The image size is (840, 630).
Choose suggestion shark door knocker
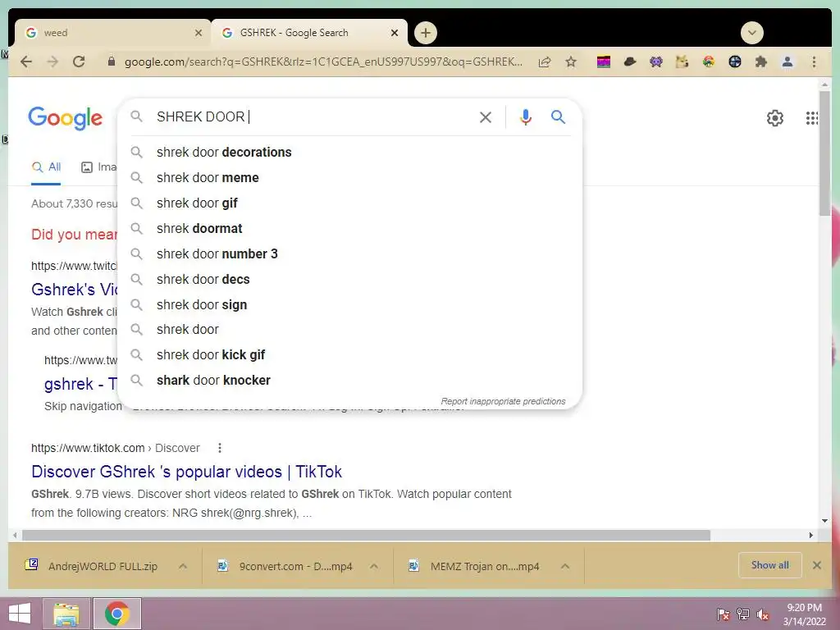[x=349, y=381]
